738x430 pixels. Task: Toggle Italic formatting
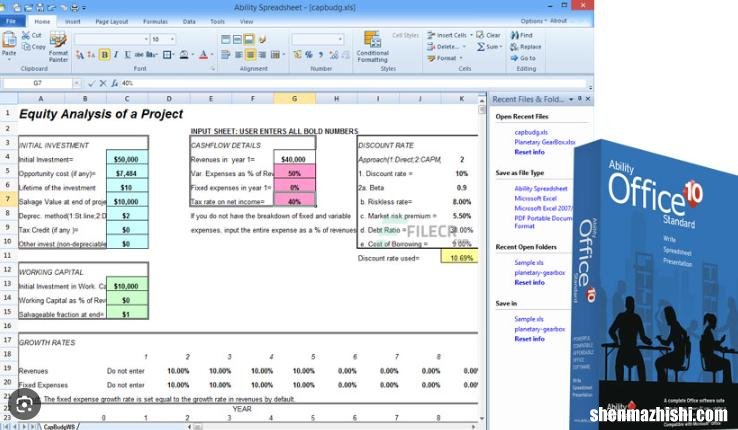pyautogui.click(x=116, y=55)
